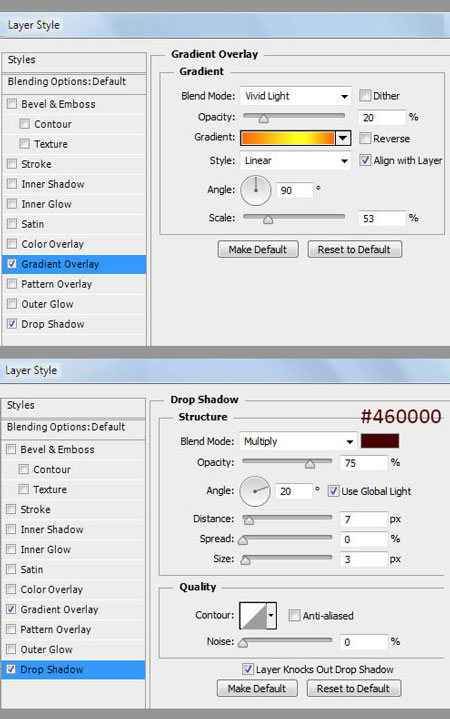Screen dimensions: 450x719
Task: Enable Dither checkbox
Action: 365,95
